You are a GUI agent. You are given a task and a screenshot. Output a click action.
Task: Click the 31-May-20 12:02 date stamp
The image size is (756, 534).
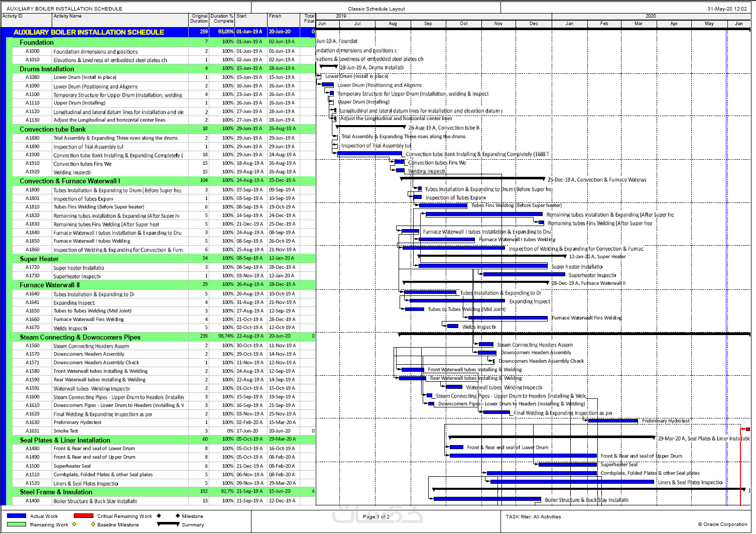(x=727, y=9)
